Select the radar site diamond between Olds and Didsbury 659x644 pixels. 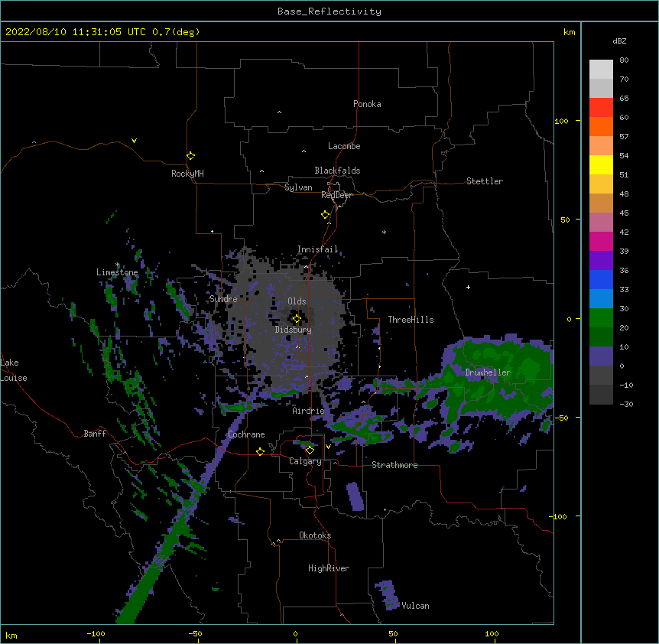coord(297,319)
